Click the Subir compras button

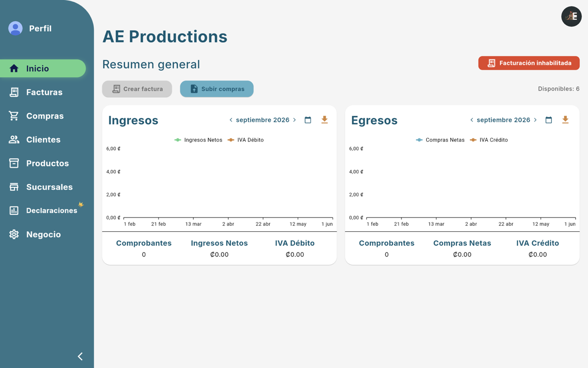point(217,89)
